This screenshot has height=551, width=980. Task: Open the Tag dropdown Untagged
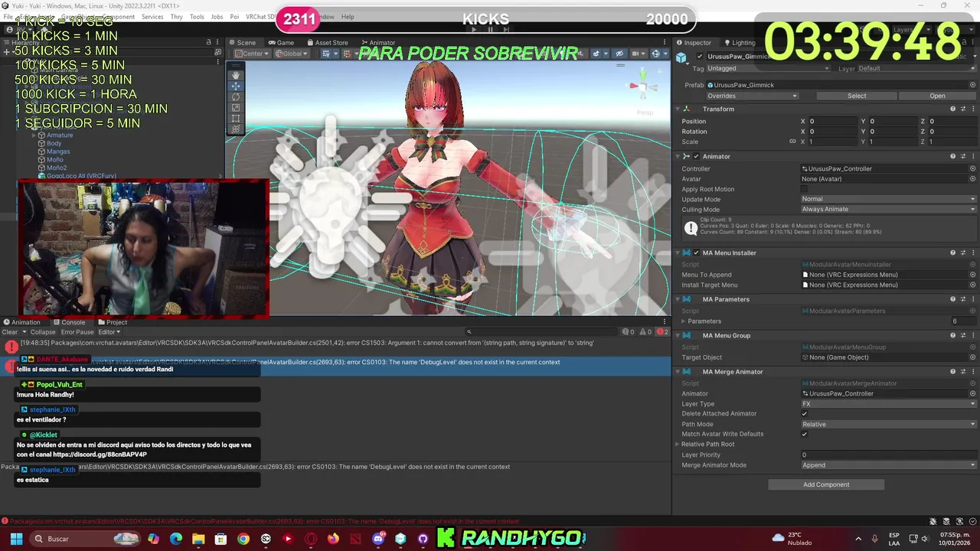[x=769, y=68]
